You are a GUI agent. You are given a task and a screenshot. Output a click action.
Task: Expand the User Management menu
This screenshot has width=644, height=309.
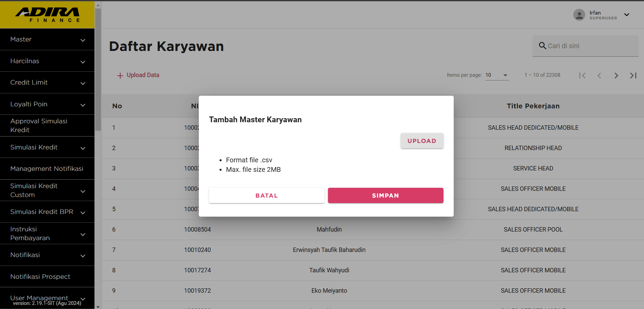click(47, 298)
